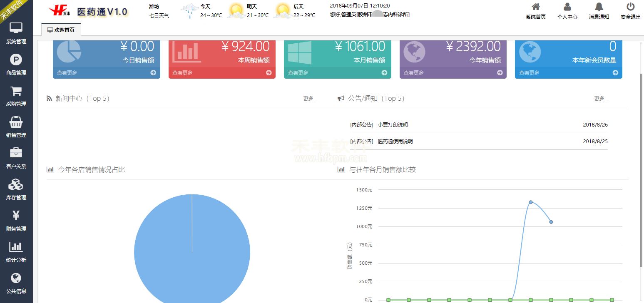644x303 pixels.
Task: Switch to the 欢迎首页 tab
Action: click(61, 30)
